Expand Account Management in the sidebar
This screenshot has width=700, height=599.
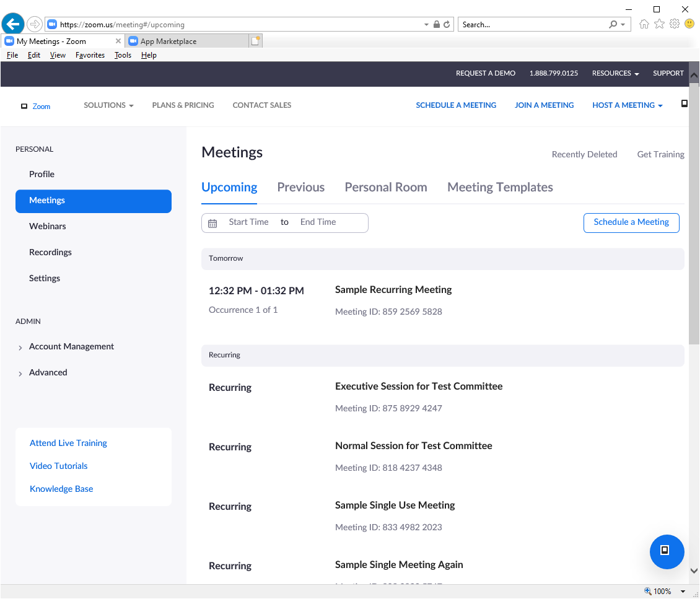coord(20,348)
